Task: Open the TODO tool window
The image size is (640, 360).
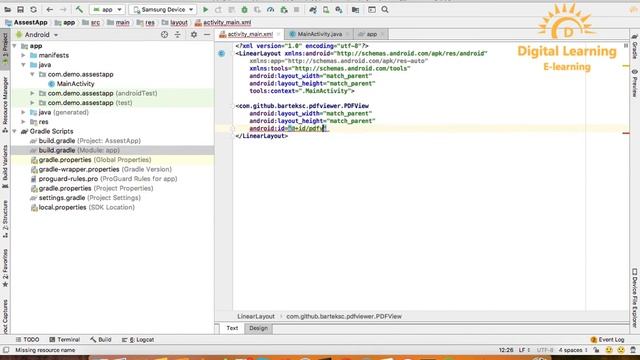Action: point(27,340)
